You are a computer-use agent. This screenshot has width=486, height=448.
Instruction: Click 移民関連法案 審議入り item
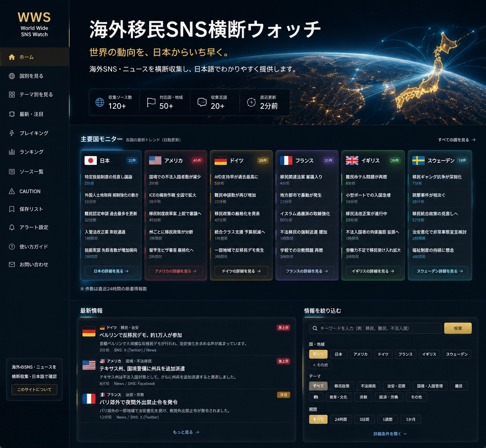(301, 177)
